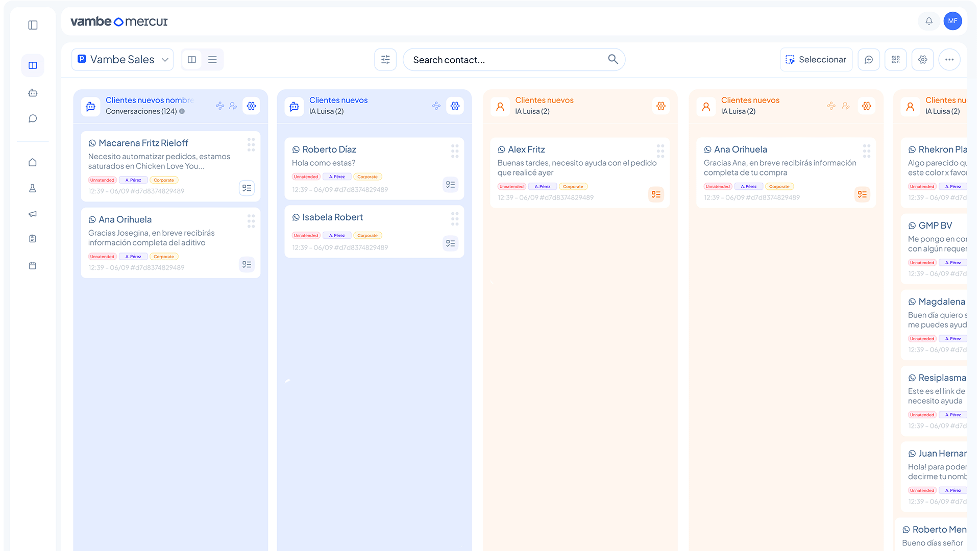Open the megaphone campaigns sidebar icon
Screen dimensions: 980x551
pyautogui.click(x=33, y=214)
